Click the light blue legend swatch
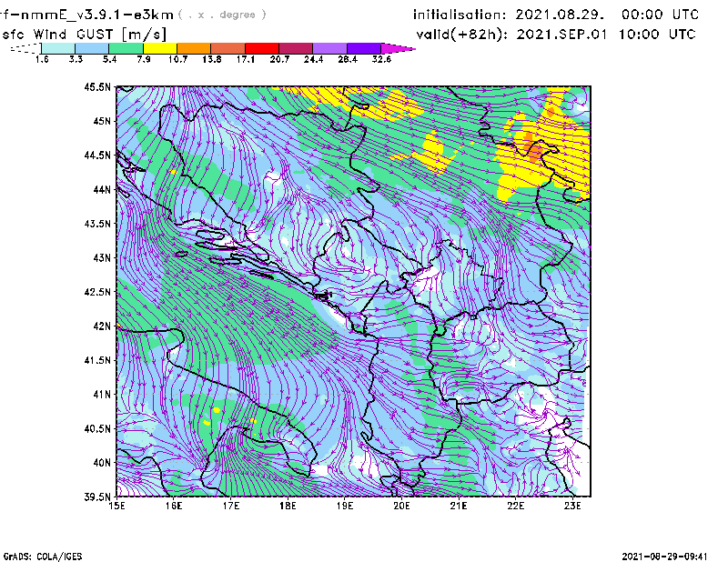 coord(92,48)
